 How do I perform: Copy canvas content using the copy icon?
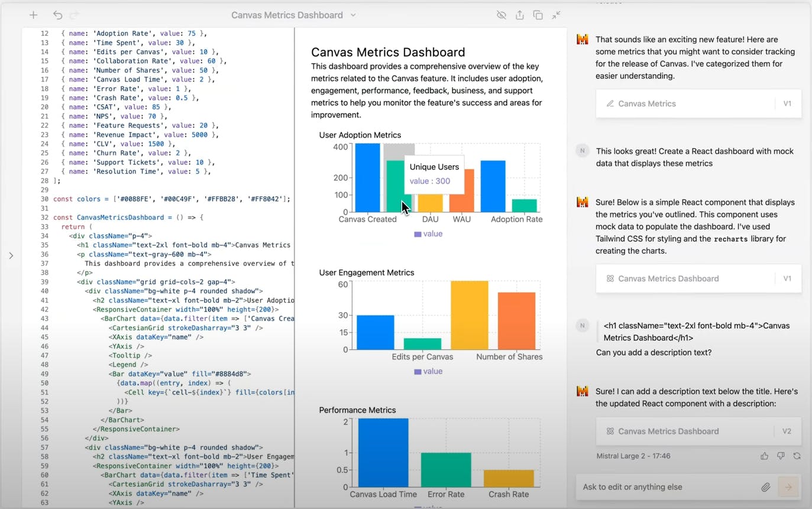click(538, 15)
